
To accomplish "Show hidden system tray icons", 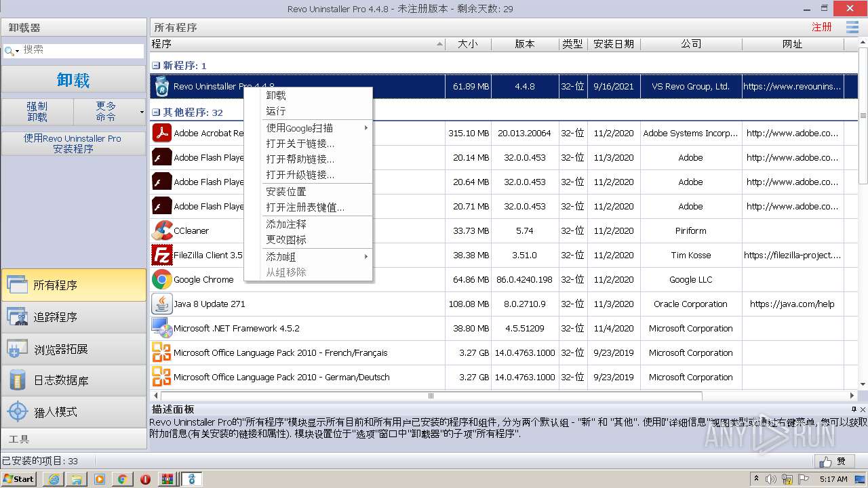I will 756,479.
